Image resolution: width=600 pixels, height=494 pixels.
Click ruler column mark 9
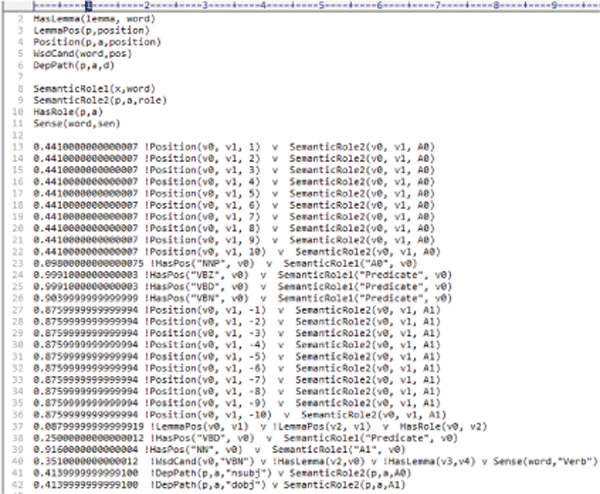pyautogui.click(x=555, y=6)
